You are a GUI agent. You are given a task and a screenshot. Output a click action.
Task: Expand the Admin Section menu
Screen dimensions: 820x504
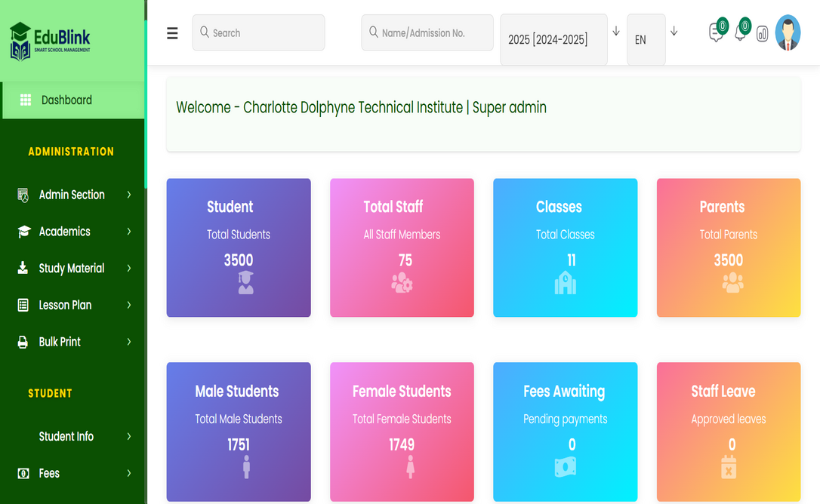(72, 195)
